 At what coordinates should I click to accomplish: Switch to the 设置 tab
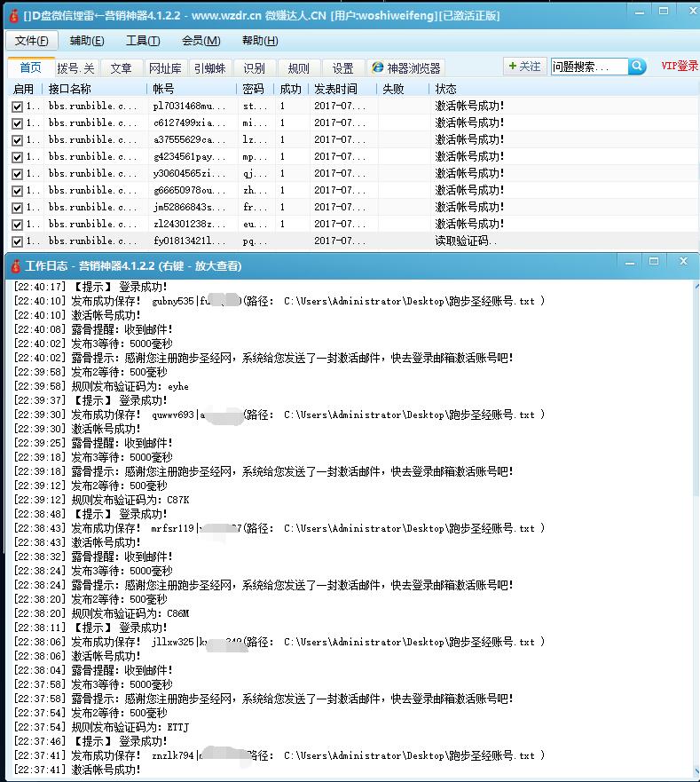point(342,68)
